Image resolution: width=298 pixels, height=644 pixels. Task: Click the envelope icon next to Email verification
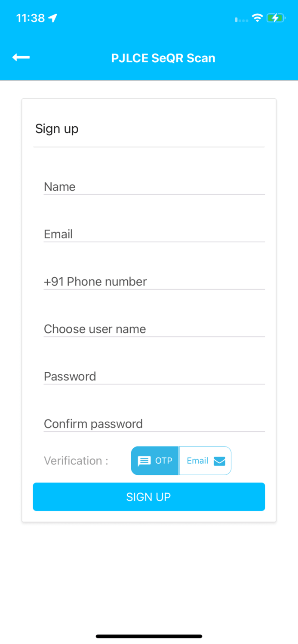point(220,461)
